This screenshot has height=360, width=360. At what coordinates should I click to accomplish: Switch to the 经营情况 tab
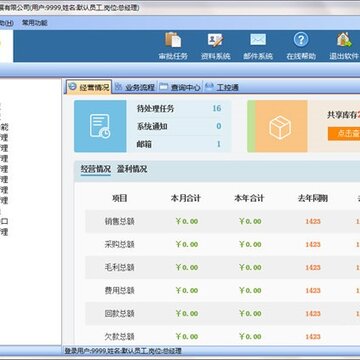tap(89, 88)
